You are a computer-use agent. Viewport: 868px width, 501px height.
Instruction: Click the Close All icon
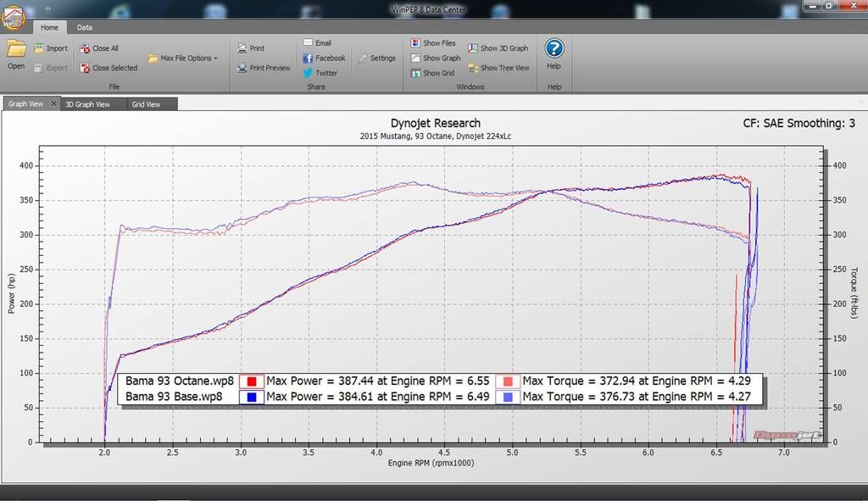click(85, 48)
